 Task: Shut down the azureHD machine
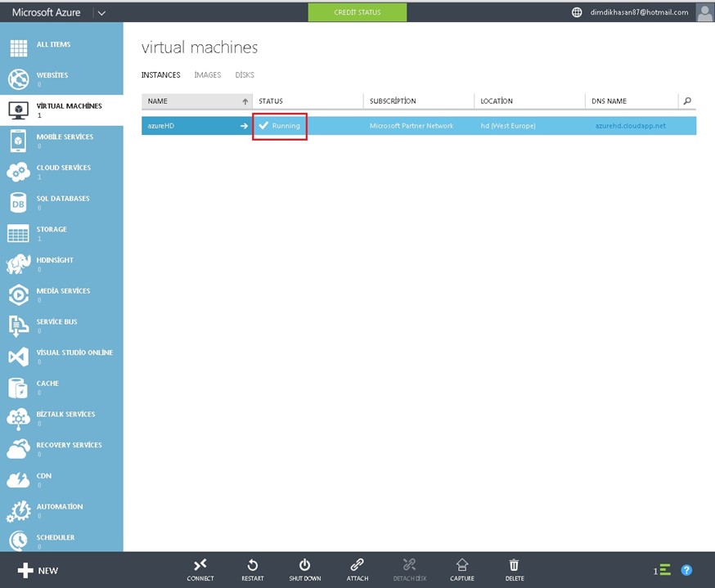coord(304,568)
